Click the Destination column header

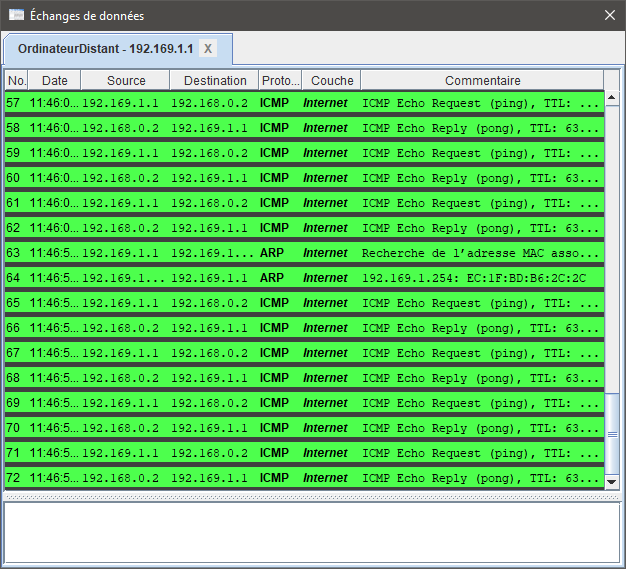215,81
